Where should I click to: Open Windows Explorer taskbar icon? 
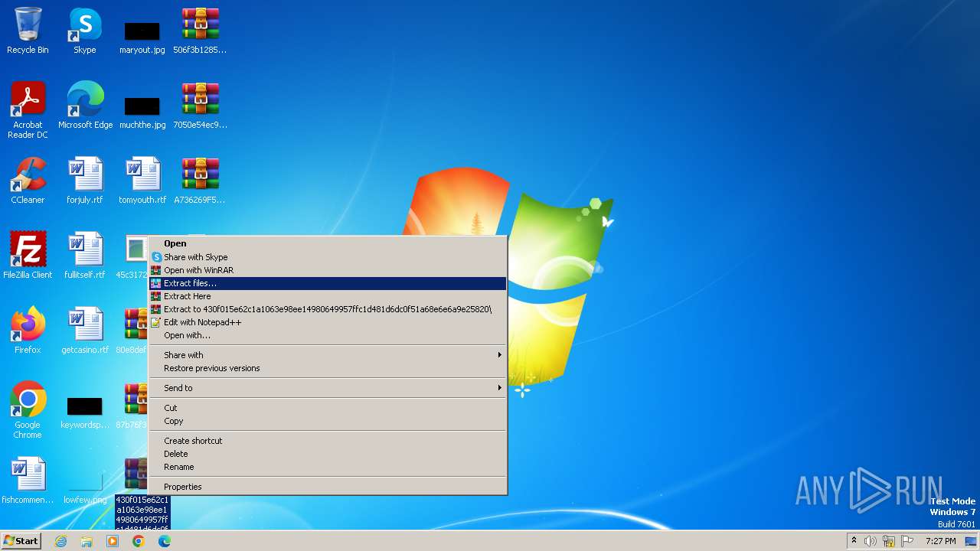87,541
